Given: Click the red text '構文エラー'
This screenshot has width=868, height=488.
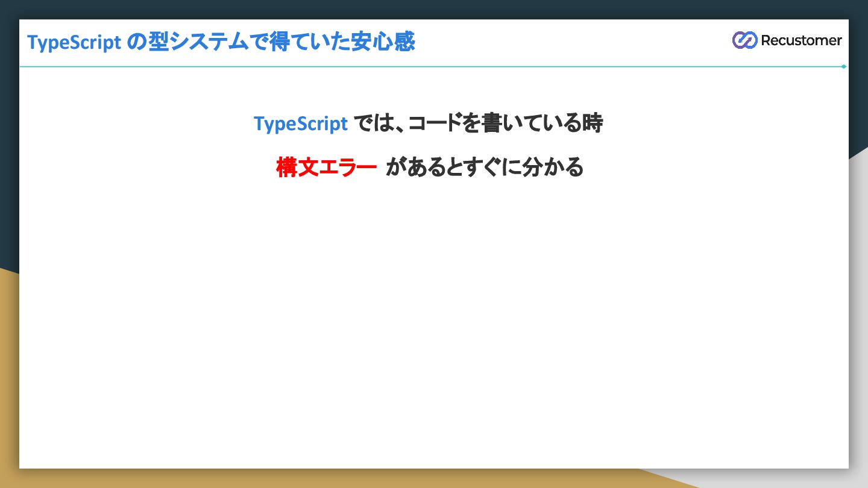Looking at the screenshot, I should (x=327, y=167).
